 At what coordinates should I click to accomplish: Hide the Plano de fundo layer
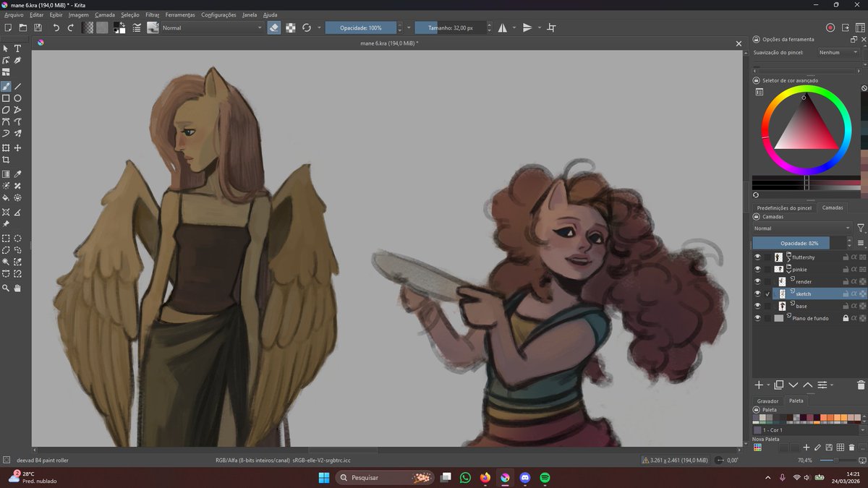pos(758,318)
